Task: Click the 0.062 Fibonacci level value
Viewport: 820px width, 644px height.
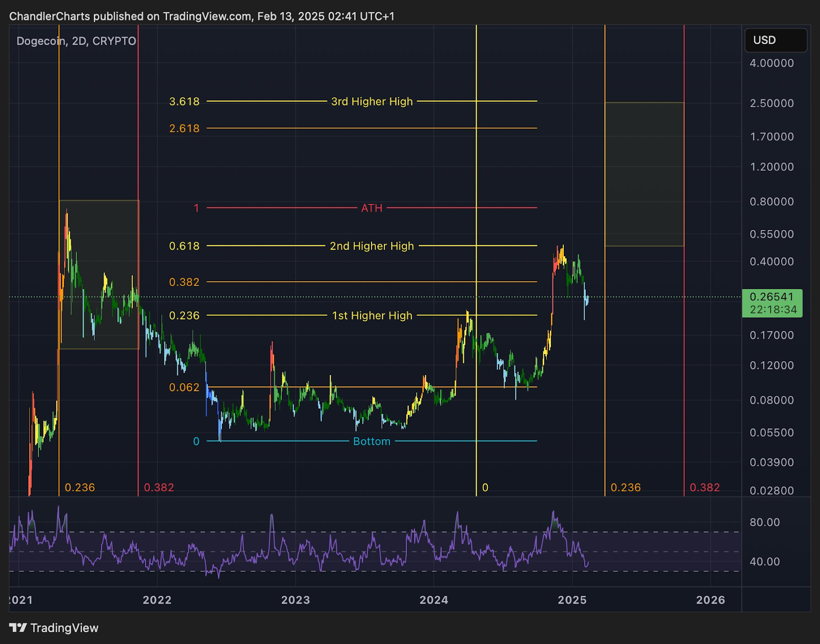Action: tap(184, 387)
